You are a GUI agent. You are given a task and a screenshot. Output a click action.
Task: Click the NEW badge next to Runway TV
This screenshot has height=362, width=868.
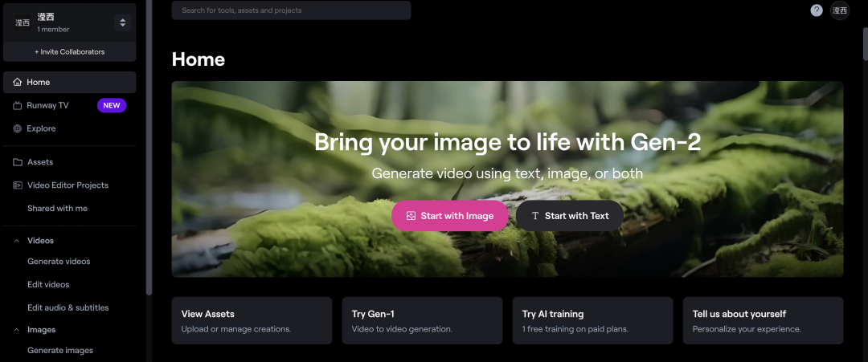point(111,106)
